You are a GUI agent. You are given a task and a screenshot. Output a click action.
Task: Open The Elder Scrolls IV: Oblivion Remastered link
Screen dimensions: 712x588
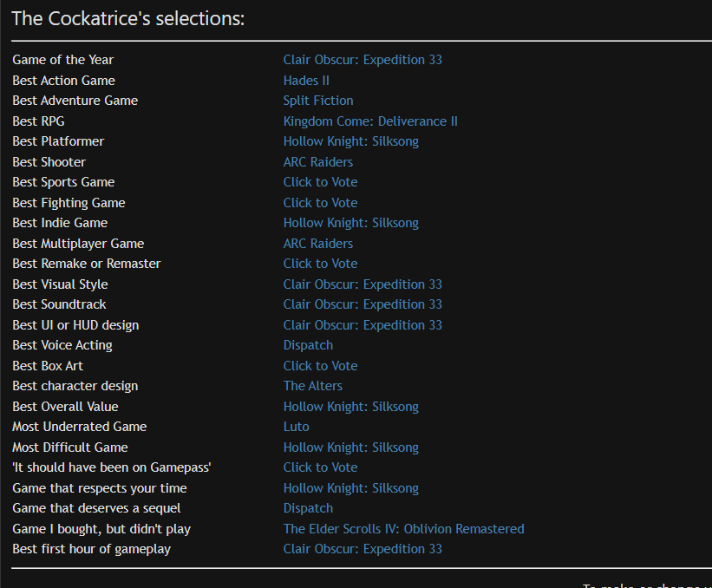click(403, 529)
